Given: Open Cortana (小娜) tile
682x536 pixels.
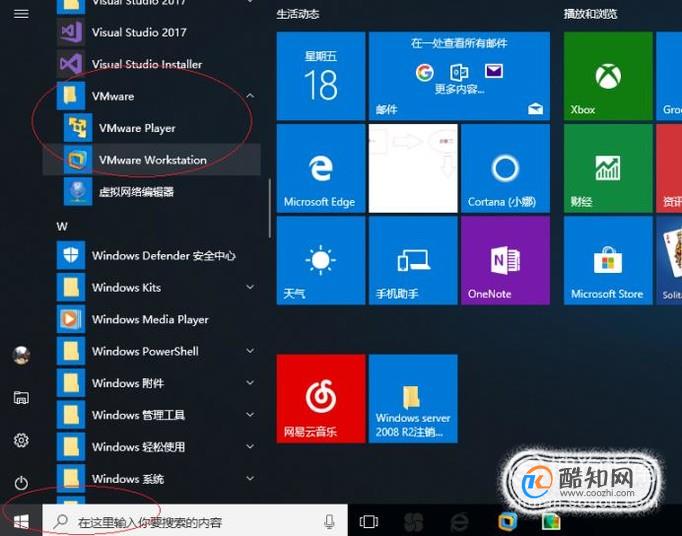Looking at the screenshot, I should [505, 168].
